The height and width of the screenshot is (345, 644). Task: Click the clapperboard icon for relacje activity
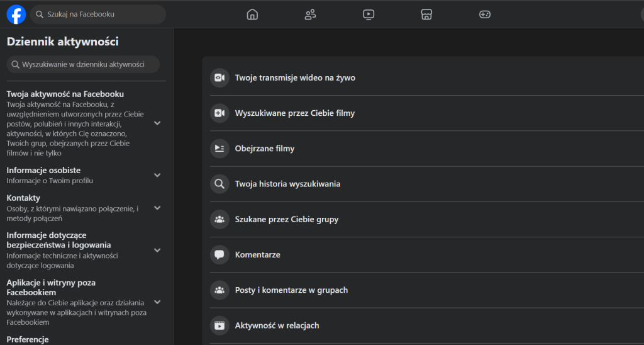tap(219, 325)
